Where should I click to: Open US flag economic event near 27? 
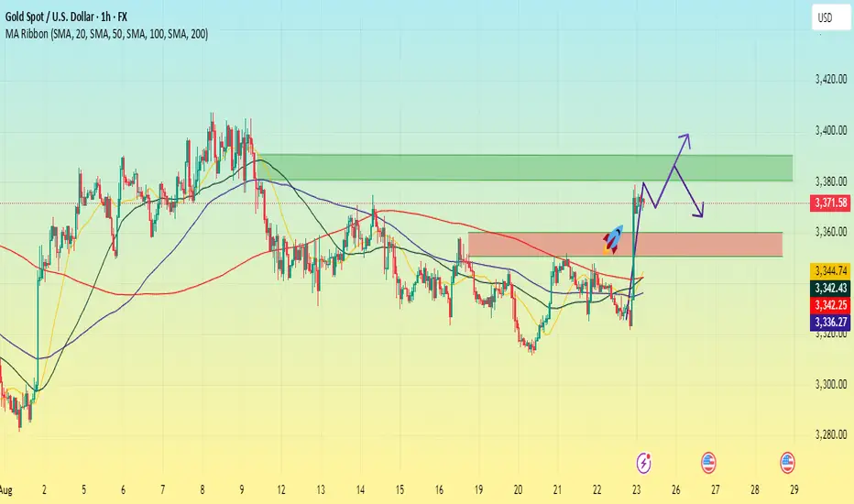click(x=708, y=463)
